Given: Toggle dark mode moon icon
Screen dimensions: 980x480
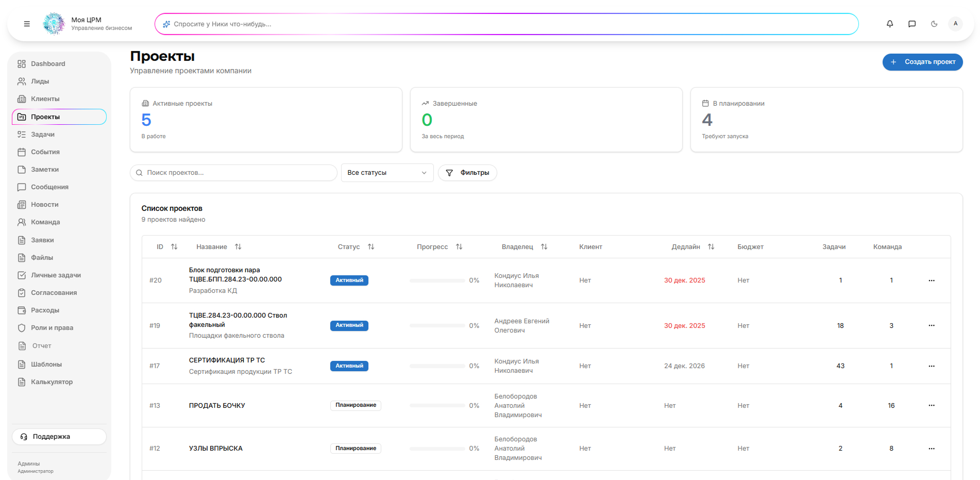Looking at the screenshot, I should (934, 24).
